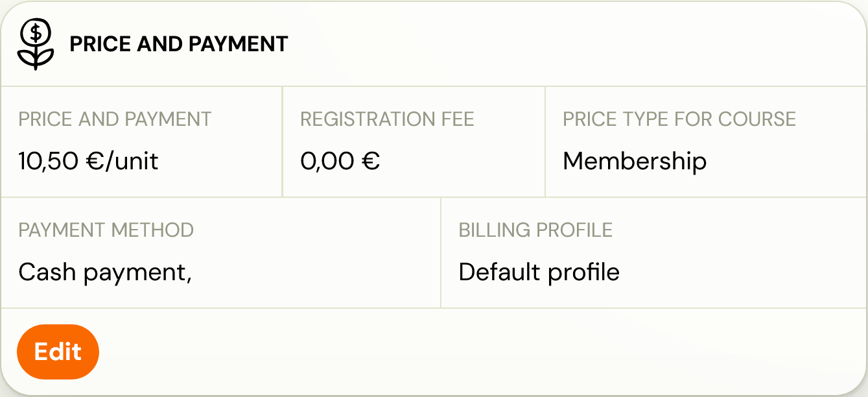Select the PRICE AND PAYMENT header title
The image size is (868, 397).
click(x=179, y=44)
